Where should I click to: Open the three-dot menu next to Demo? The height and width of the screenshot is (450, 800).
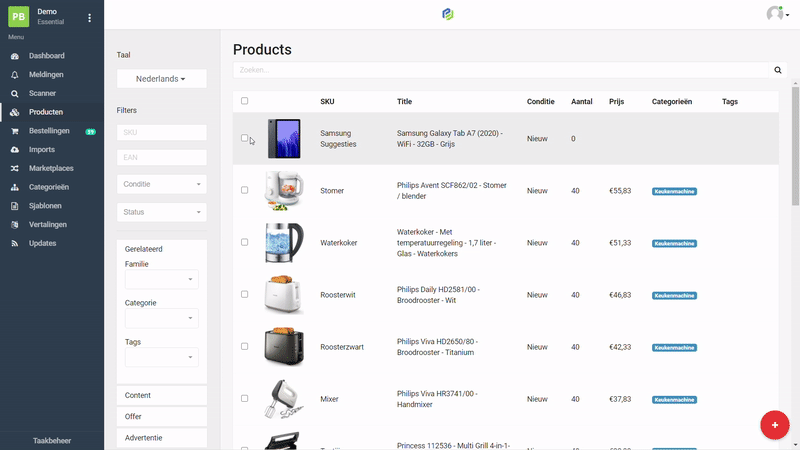click(89, 18)
